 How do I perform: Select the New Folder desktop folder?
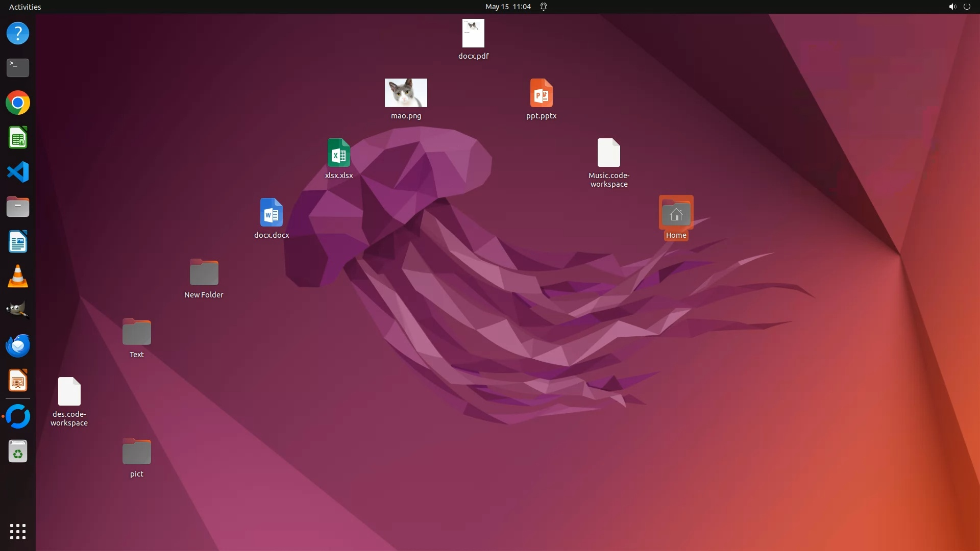(x=204, y=272)
